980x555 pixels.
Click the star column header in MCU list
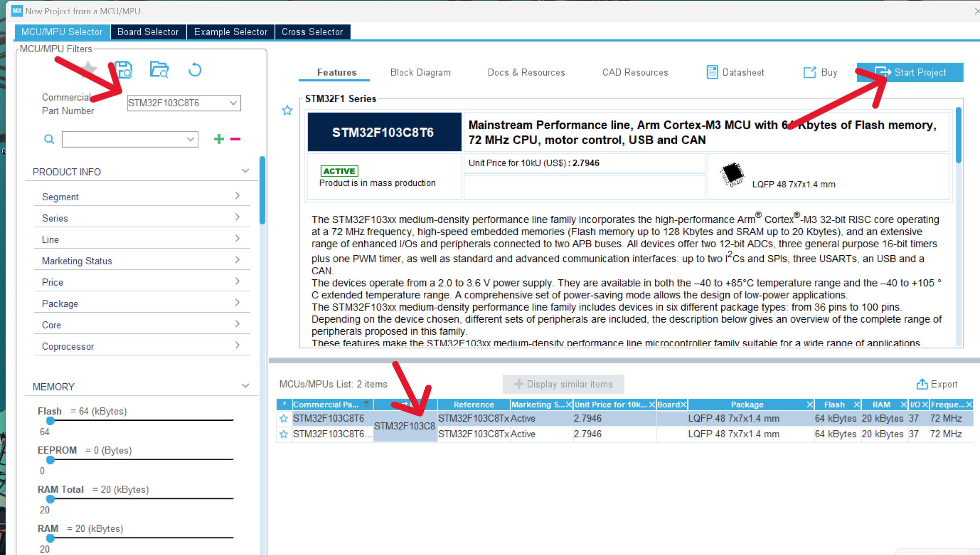click(284, 405)
